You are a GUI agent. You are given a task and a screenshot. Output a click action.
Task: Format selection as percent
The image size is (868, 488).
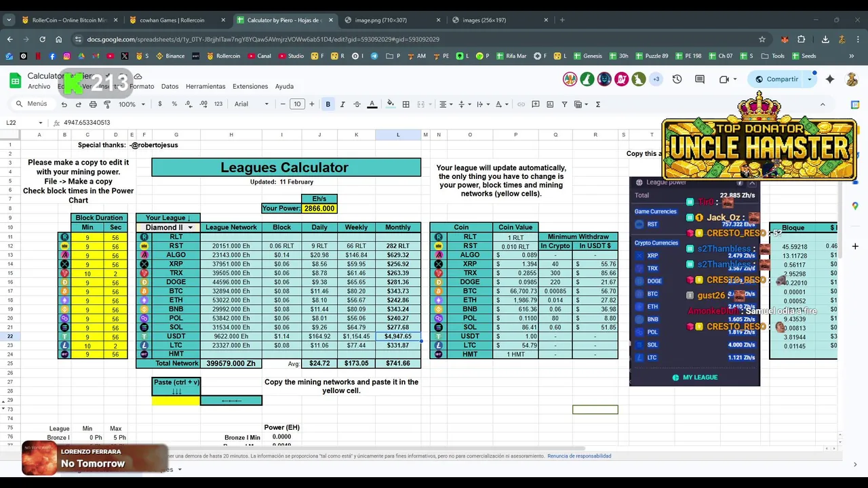174,104
